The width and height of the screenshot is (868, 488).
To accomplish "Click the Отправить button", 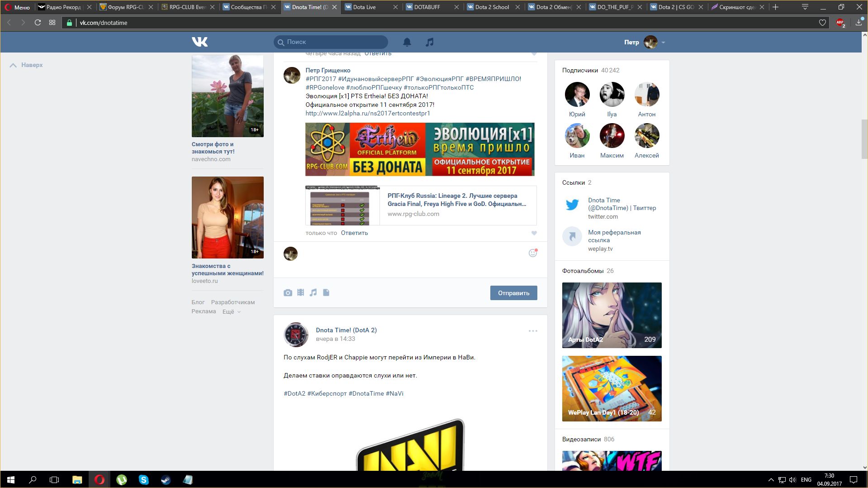I will click(513, 293).
